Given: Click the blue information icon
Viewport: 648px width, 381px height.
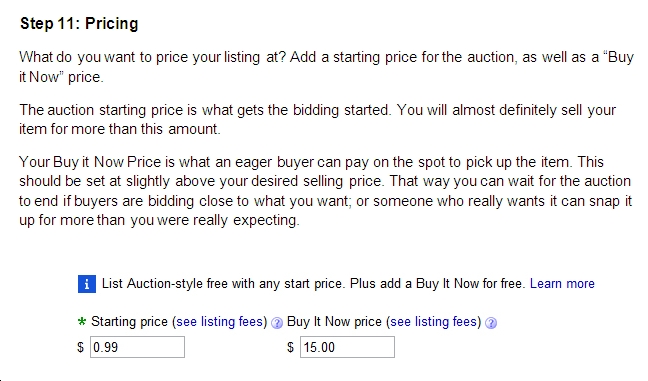Looking at the screenshot, I should pyautogui.click(x=87, y=284).
